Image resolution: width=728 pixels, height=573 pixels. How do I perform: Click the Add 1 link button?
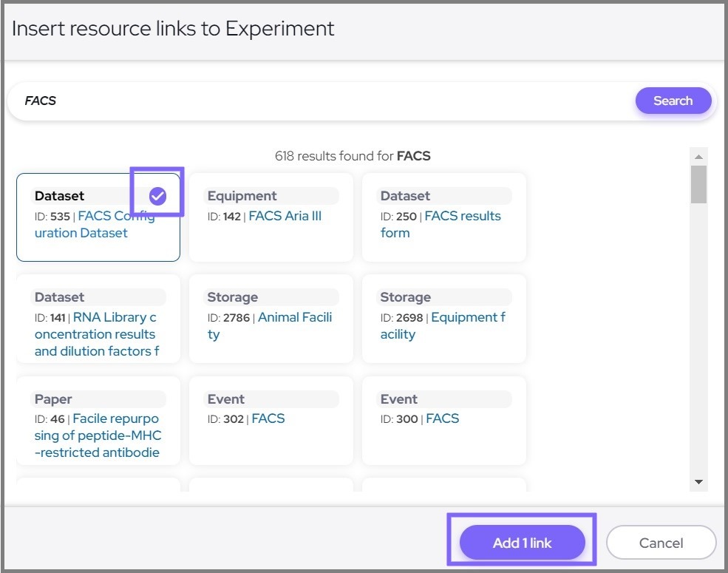(522, 543)
